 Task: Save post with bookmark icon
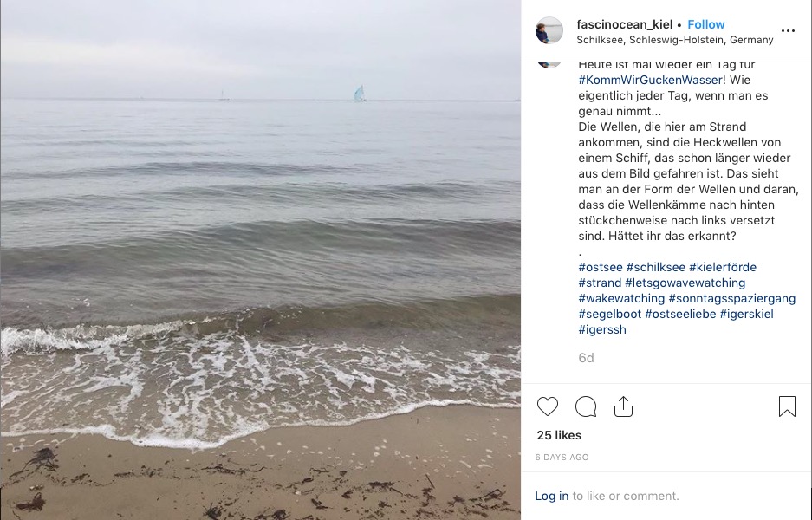787,406
